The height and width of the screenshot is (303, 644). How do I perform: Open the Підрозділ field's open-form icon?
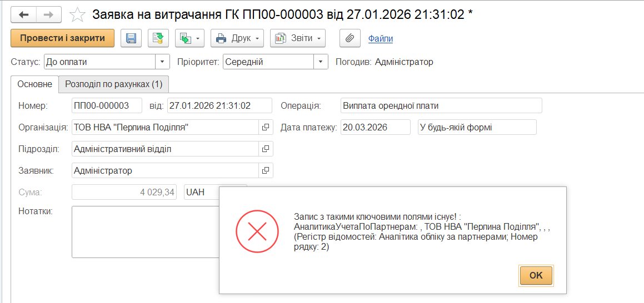[266, 149]
